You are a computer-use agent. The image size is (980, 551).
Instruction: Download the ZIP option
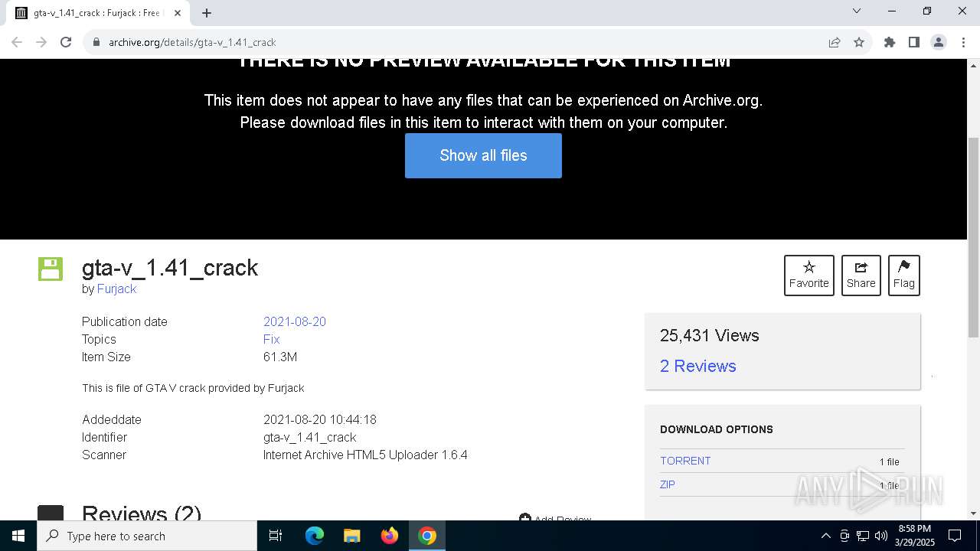coord(668,484)
